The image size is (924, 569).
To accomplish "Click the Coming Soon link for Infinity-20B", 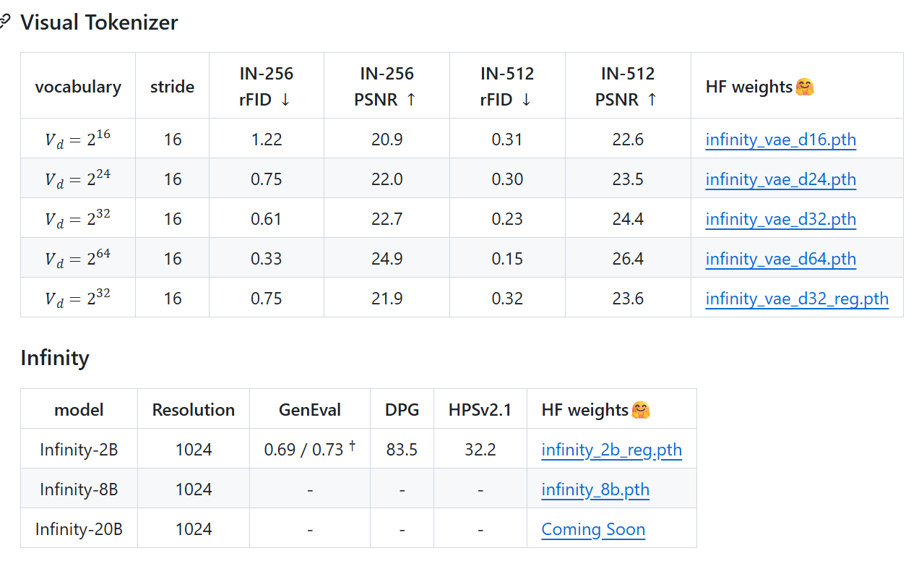I will (x=593, y=529).
